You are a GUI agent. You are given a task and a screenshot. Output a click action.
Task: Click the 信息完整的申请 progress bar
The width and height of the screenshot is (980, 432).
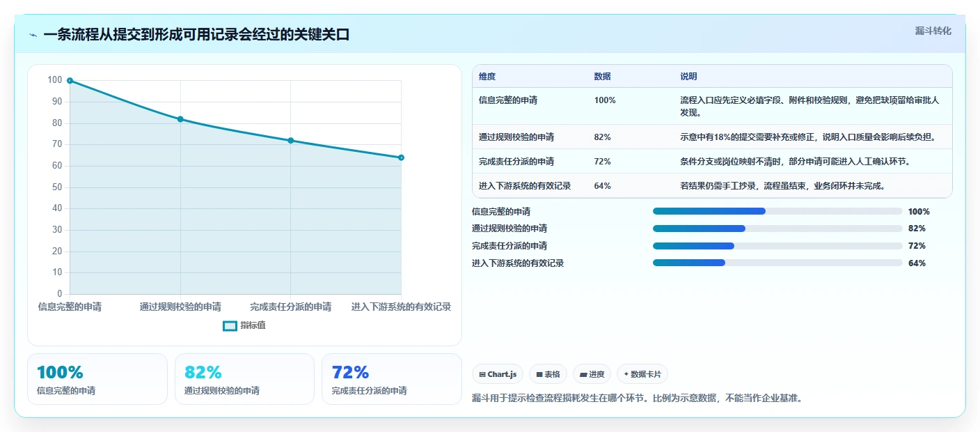[x=777, y=211]
